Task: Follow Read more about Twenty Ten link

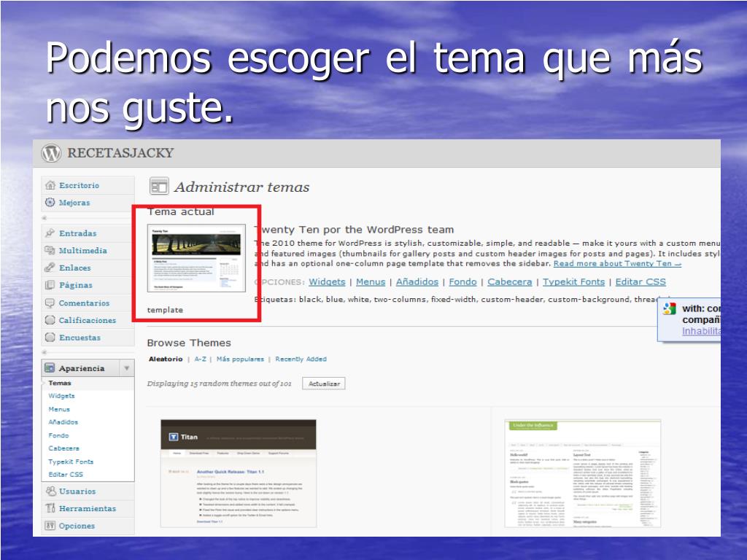Action: pyautogui.click(x=617, y=264)
